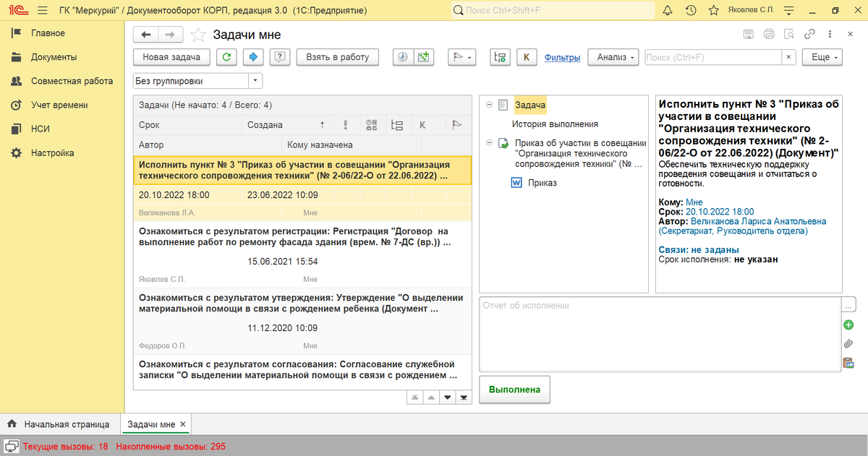Click Взять в работу button
Screen dimensions: 868x456
coord(337,57)
